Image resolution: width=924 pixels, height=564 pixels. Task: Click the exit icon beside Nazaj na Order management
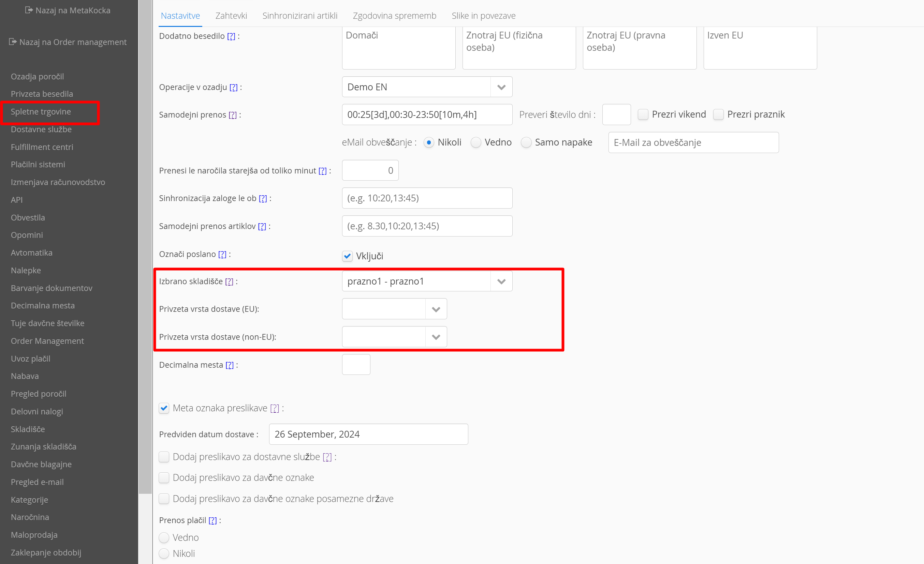[13, 42]
